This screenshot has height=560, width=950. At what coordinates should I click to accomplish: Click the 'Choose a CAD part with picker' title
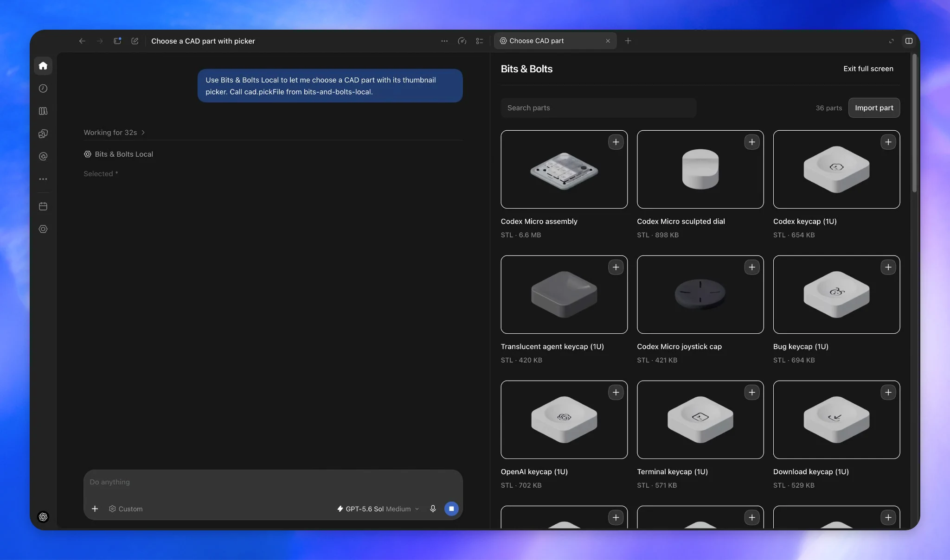[203, 41]
